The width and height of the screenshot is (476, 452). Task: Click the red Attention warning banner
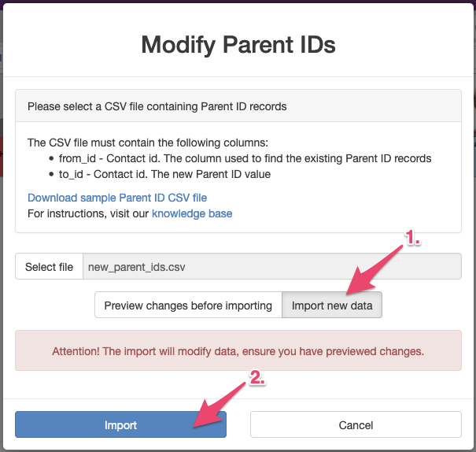click(238, 350)
